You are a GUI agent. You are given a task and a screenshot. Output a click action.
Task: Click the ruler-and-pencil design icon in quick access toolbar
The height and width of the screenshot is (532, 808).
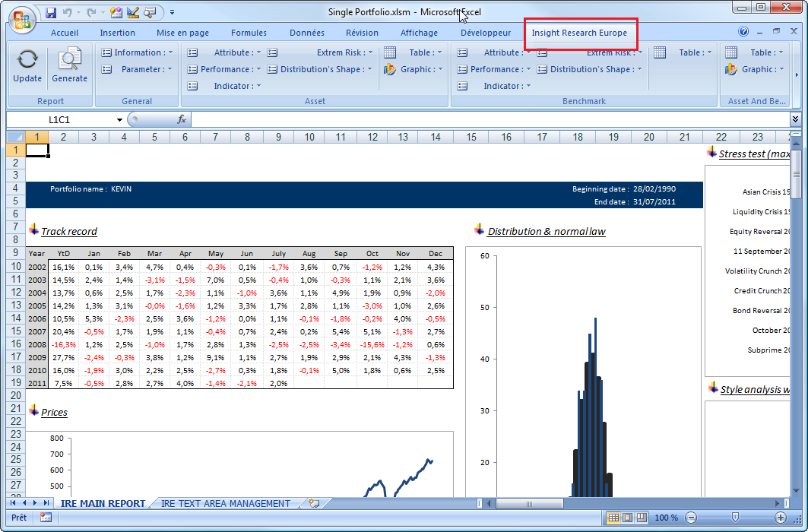133,12
